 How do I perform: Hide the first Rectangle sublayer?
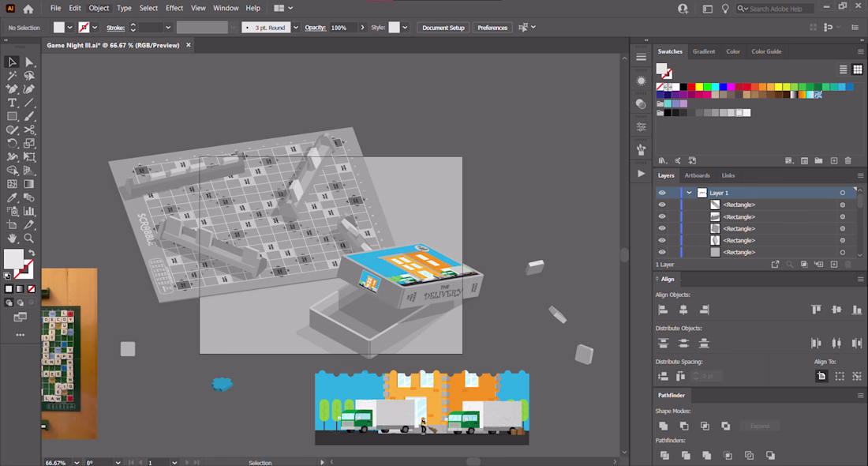point(662,205)
